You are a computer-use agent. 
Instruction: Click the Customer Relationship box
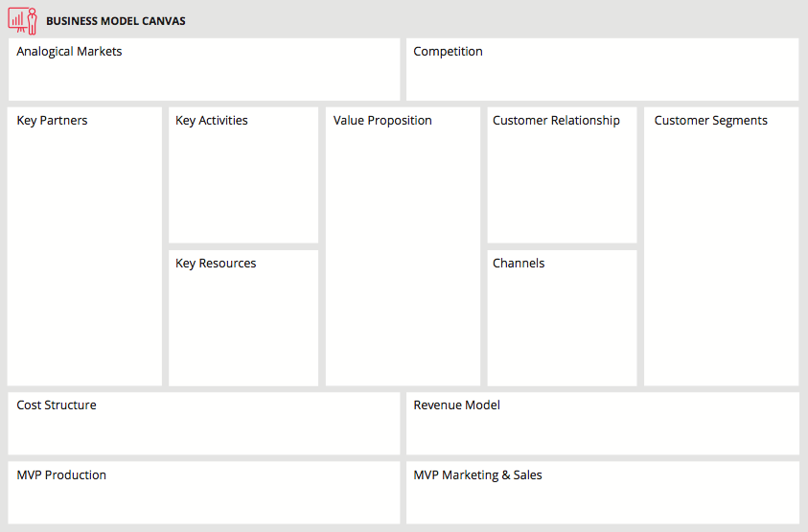563,175
